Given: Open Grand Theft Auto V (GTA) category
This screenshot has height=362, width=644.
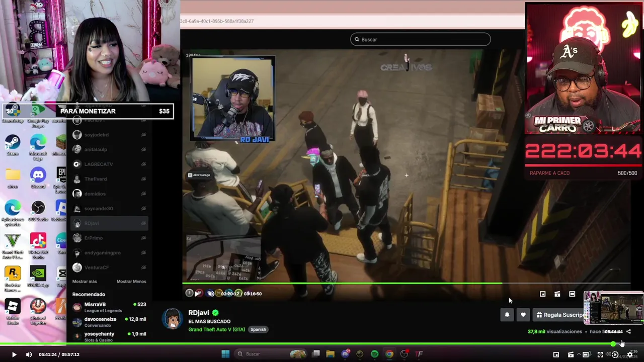Looking at the screenshot, I should click(216, 329).
